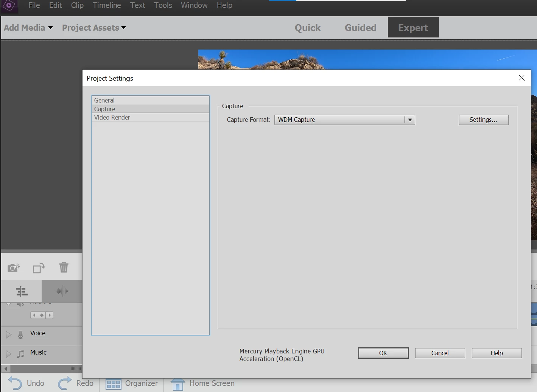Switch to Guided mode tab
The width and height of the screenshot is (537, 392).
click(x=360, y=28)
